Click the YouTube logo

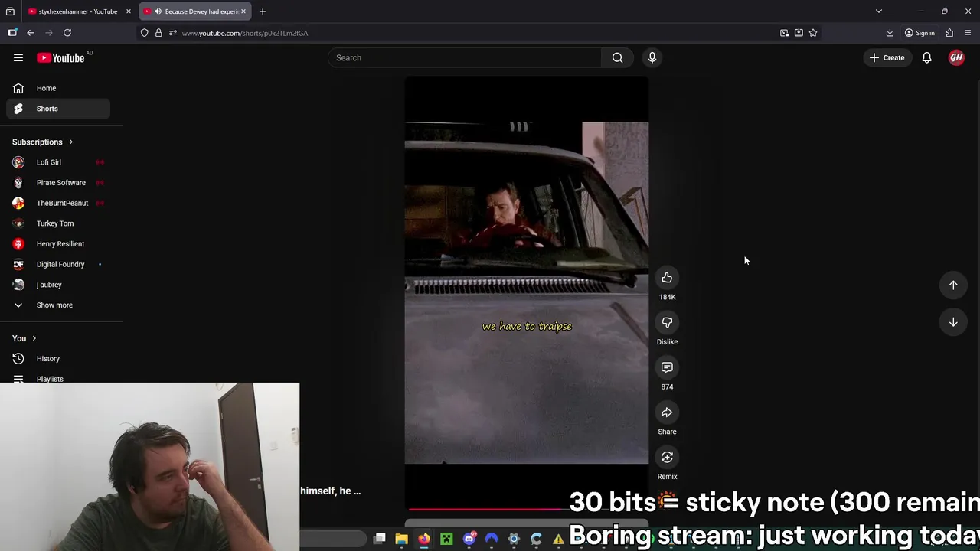pos(60,57)
